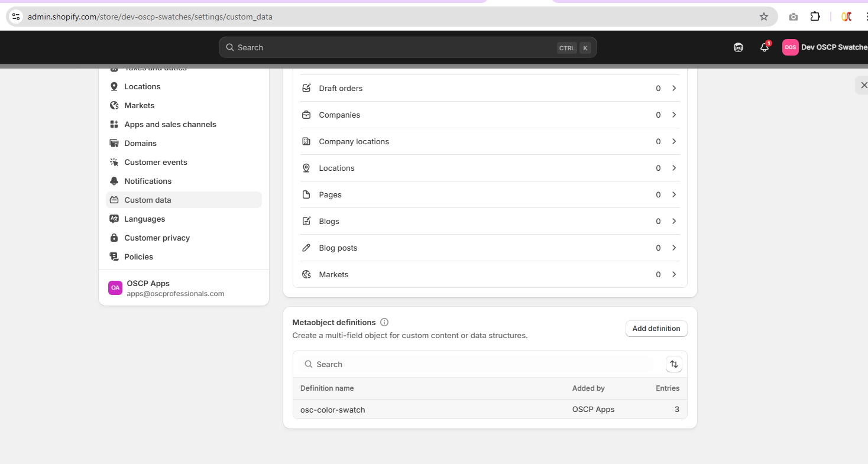Click the Blog posts pencil icon
Image resolution: width=868 pixels, height=464 pixels.
(306, 248)
